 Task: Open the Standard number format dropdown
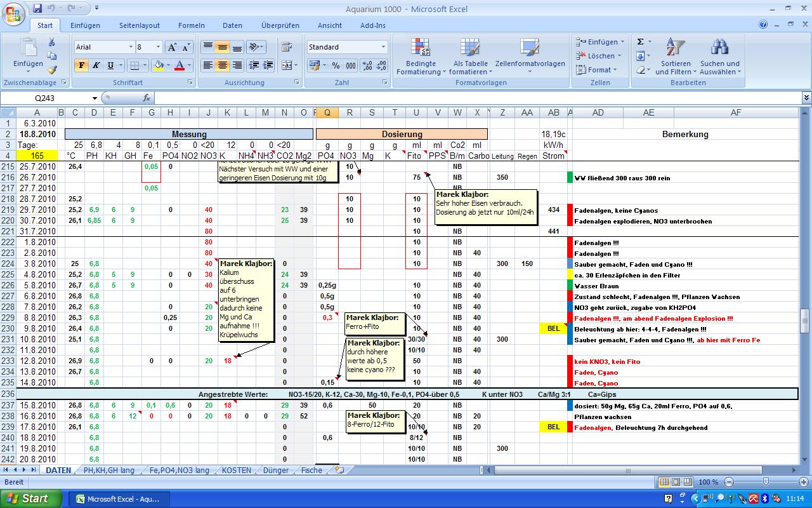383,47
